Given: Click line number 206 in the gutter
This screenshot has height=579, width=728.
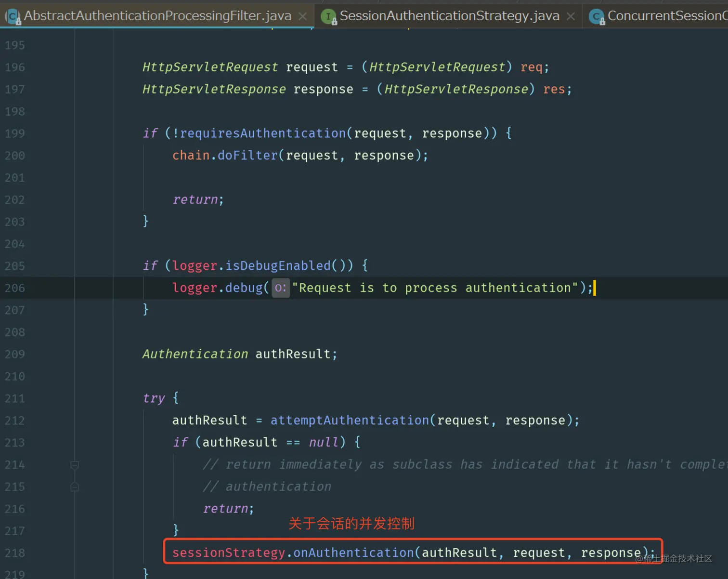Looking at the screenshot, I should coord(15,288).
